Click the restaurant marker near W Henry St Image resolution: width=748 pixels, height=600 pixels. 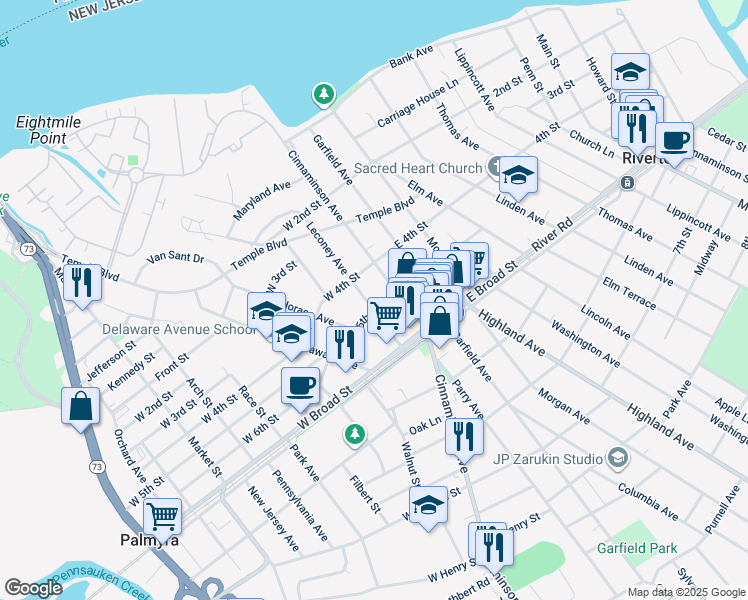click(494, 550)
